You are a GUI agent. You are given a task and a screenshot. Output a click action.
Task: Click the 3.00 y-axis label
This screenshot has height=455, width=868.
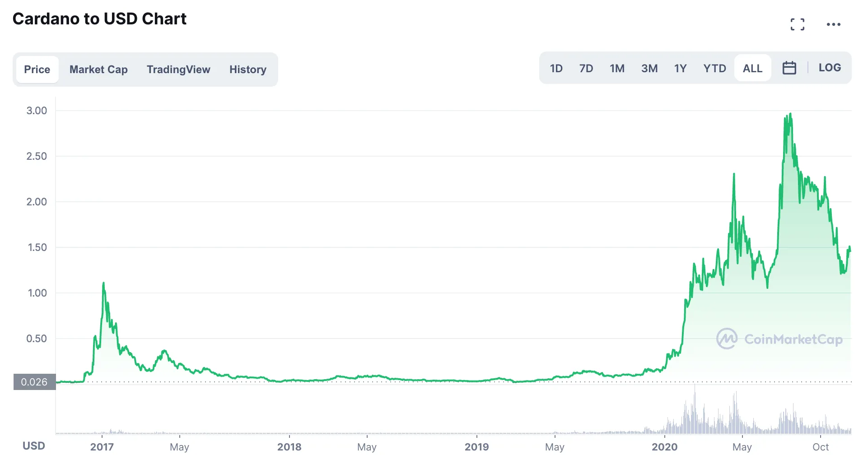37,111
